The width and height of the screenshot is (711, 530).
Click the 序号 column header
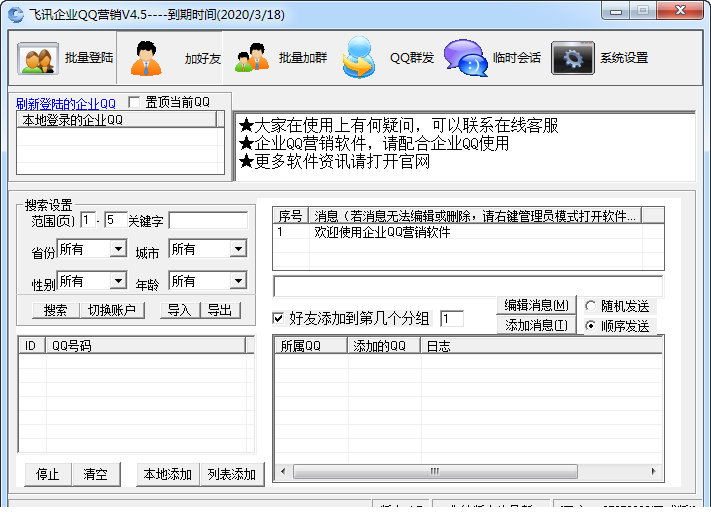pyautogui.click(x=290, y=216)
